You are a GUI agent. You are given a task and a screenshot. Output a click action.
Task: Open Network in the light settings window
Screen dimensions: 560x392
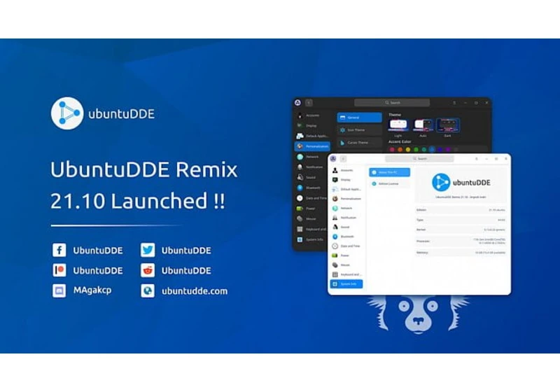pyautogui.click(x=346, y=208)
